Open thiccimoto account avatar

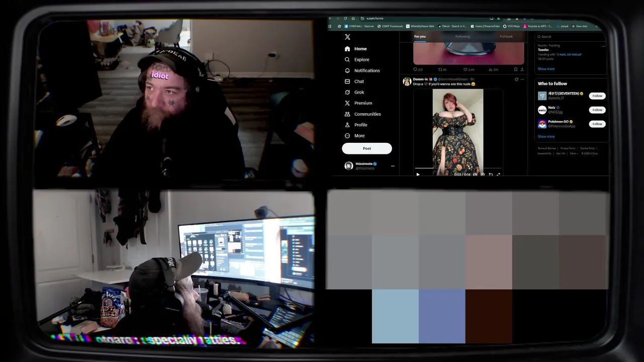coord(349,166)
